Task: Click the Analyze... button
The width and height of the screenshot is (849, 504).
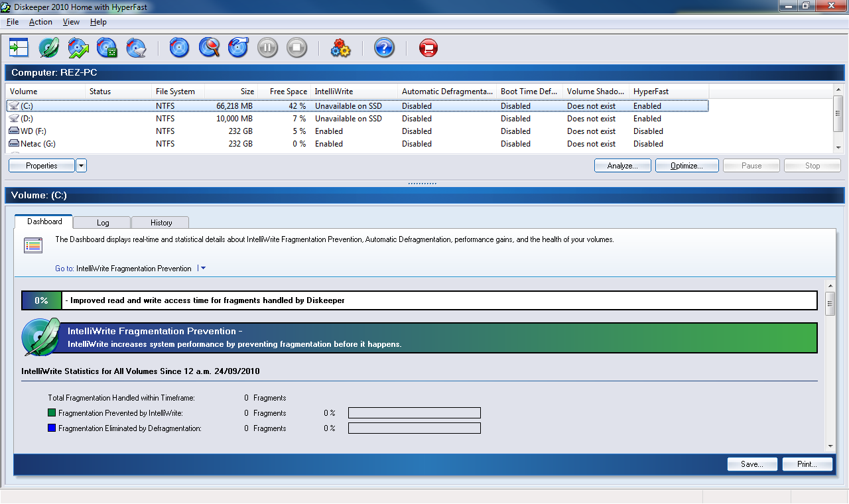Action: tap(622, 166)
